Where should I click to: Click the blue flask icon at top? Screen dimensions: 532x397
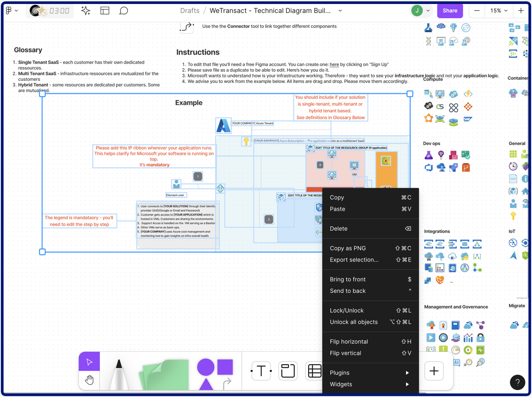(428, 28)
